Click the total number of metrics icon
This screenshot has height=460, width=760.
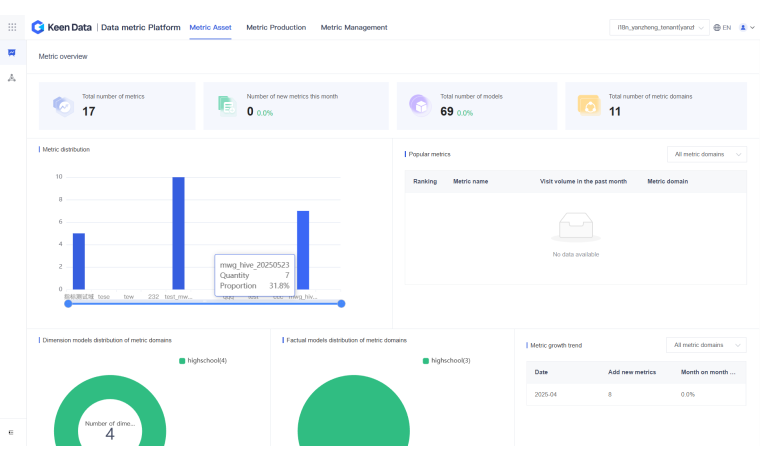point(62,105)
